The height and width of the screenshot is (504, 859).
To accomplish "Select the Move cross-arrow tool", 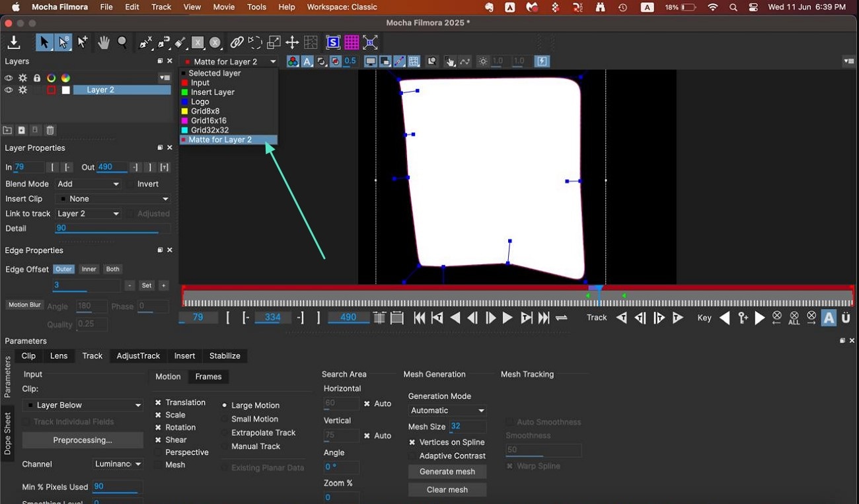I will point(292,43).
